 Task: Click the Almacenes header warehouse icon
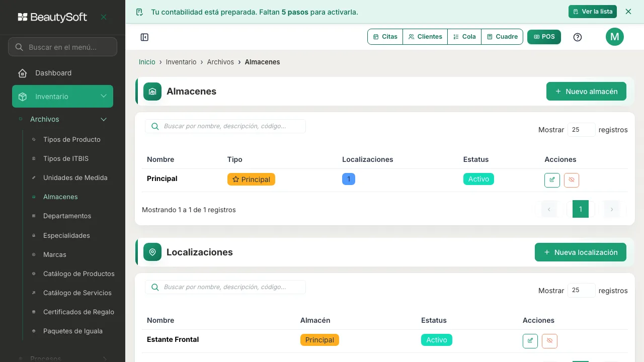click(152, 92)
